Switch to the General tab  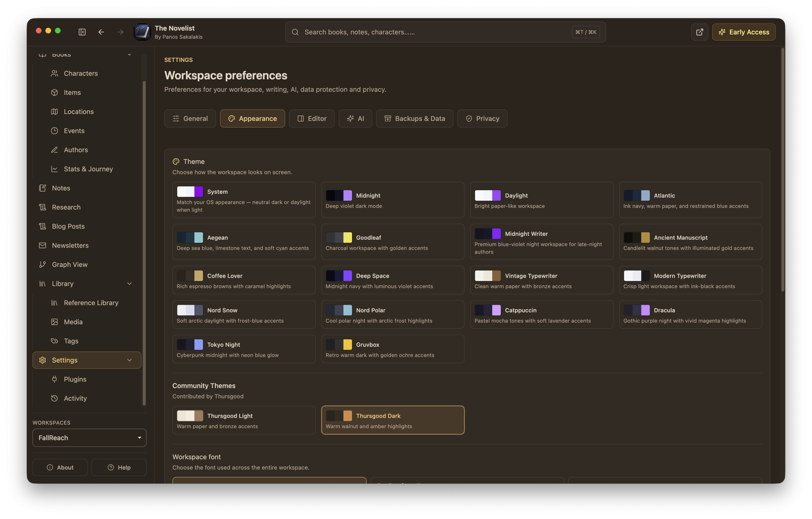coord(190,118)
